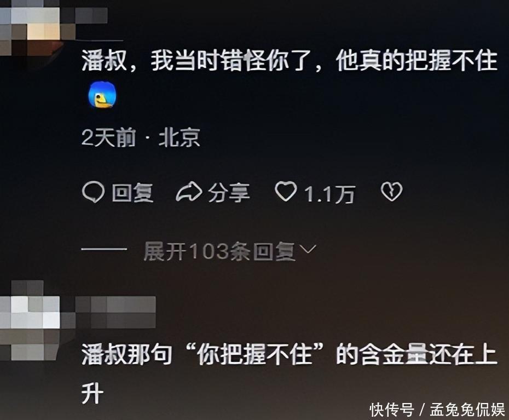Image resolution: width=509 pixels, height=420 pixels.
Task: Click the speech bubble reply icon
Action: (x=93, y=192)
